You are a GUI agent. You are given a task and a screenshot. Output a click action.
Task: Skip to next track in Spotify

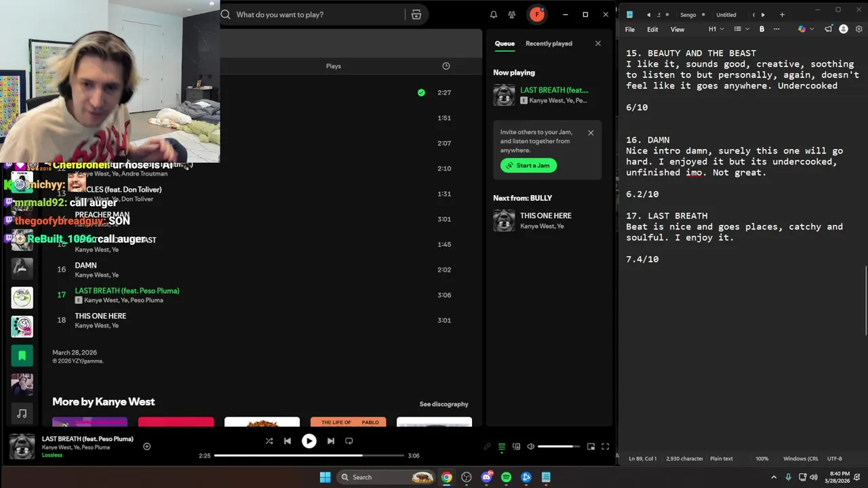[330, 441]
